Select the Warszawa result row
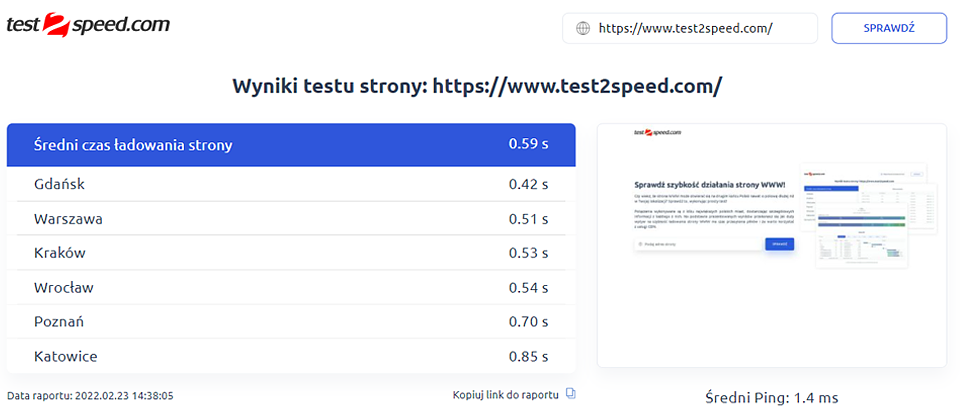Viewport: 960px width, 417px height. 290,218
